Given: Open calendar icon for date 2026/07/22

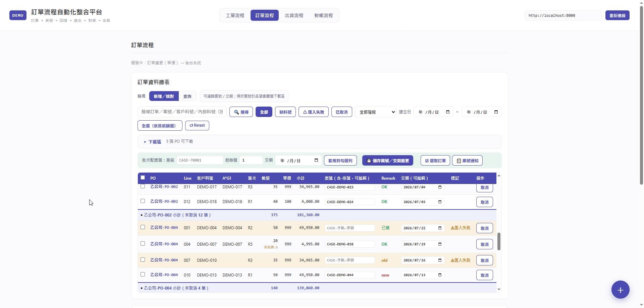Looking at the screenshot, I should (440, 228).
